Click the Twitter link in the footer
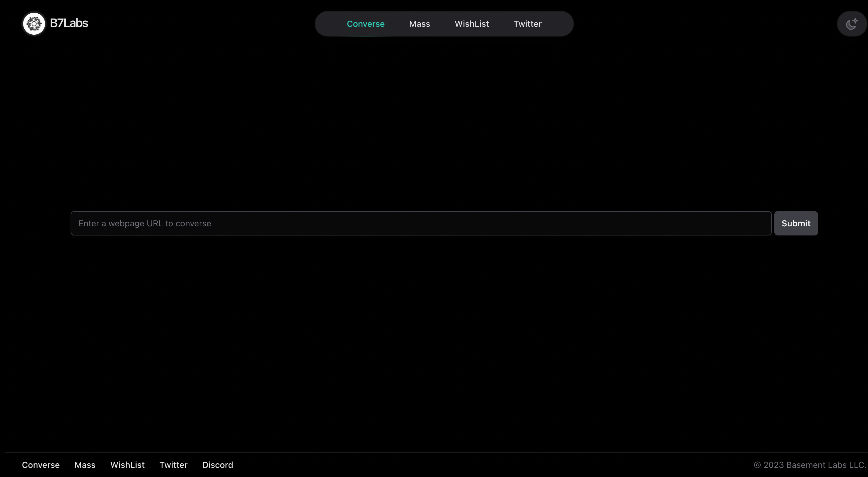This screenshot has height=477, width=868. tap(173, 465)
